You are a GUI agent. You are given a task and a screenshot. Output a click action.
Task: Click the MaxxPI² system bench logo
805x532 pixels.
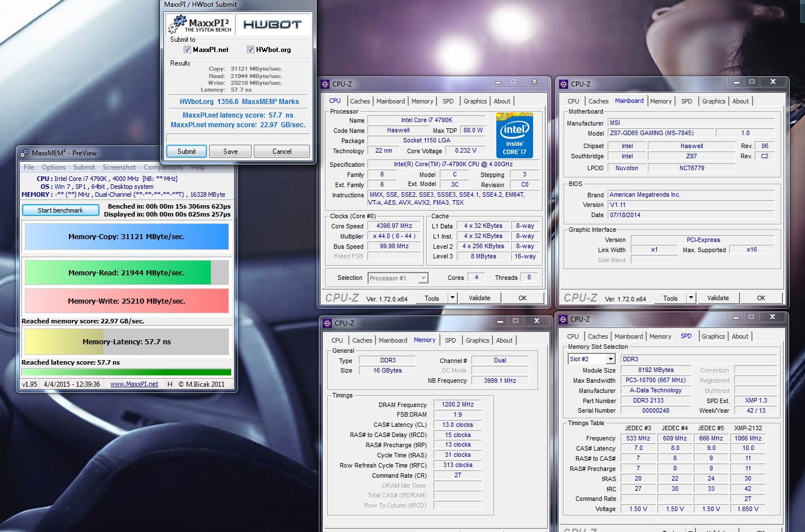click(x=201, y=24)
